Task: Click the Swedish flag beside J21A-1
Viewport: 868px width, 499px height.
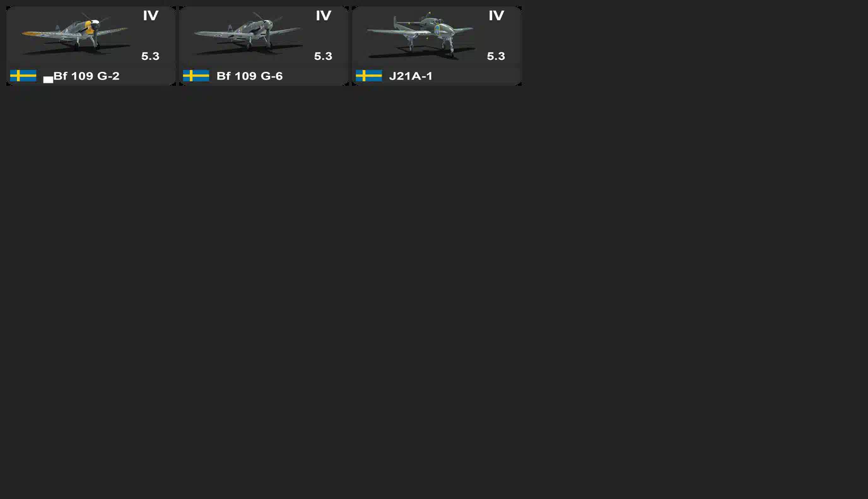Action: (369, 76)
